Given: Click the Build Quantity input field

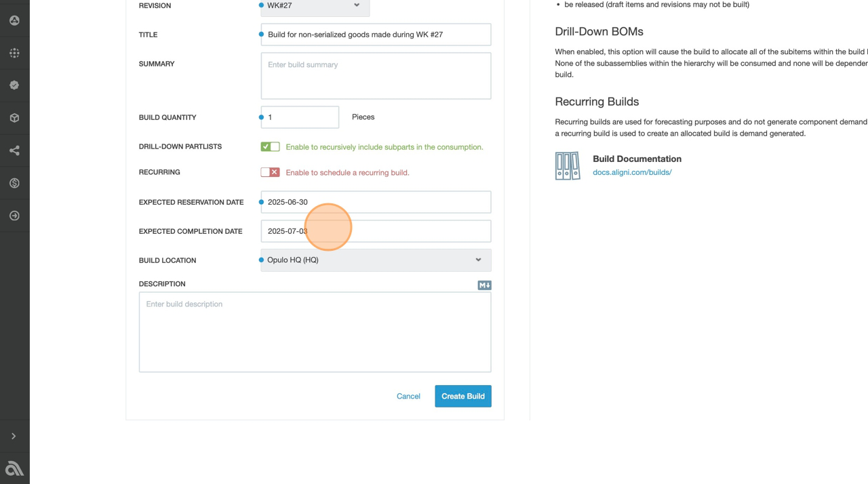Looking at the screenshot, I should click(300, 117).
